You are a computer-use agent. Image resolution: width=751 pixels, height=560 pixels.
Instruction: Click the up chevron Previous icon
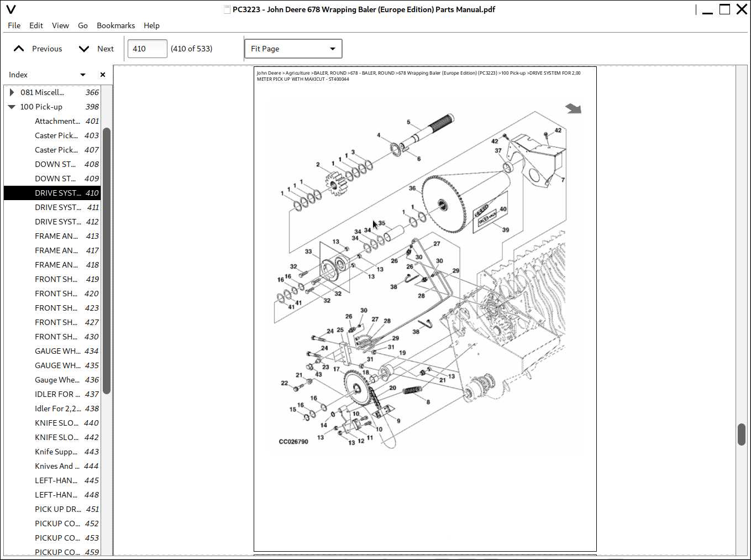(19, 49)
